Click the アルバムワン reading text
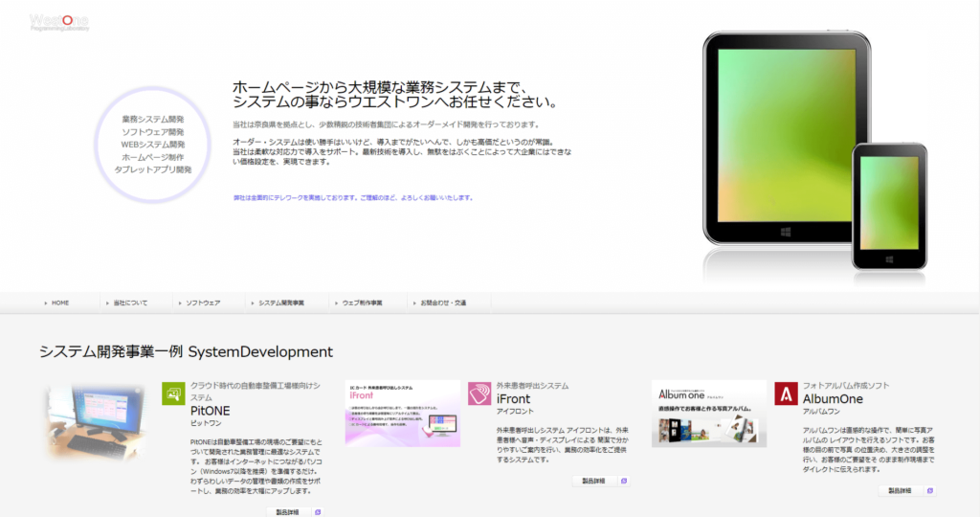Viewport: 980px width, 517px height. (x=821, y=412)
